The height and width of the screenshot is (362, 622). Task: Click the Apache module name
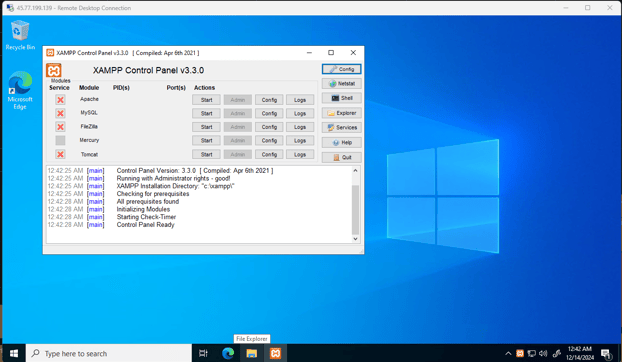89,99
